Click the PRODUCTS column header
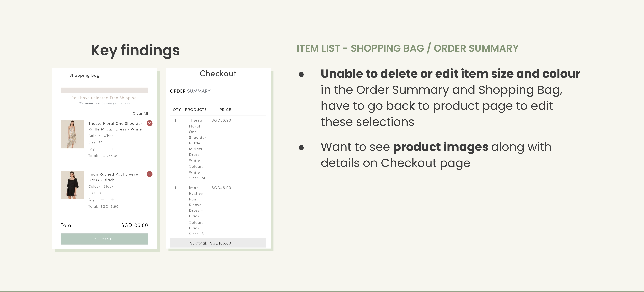644x292 pixels. pyautogui.click(x=196, y=110)
